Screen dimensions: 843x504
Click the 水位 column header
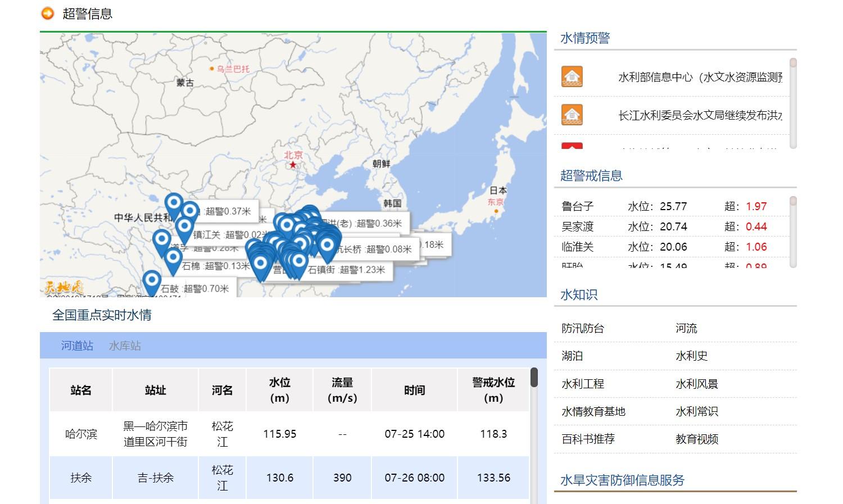279,390
